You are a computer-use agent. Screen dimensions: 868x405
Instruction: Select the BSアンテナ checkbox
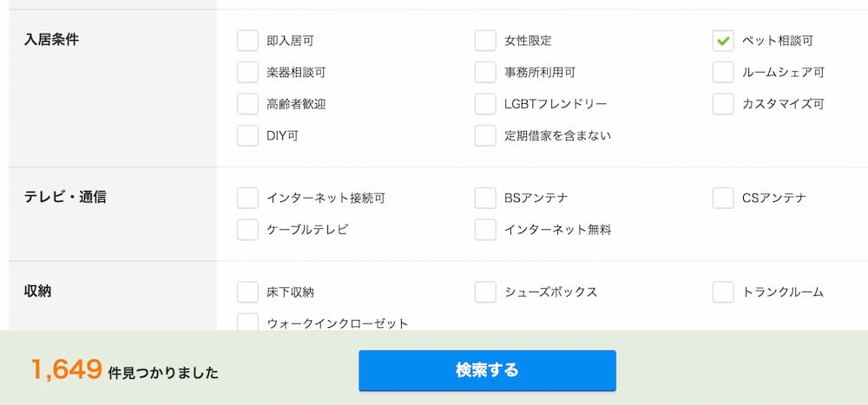point(485,198)
